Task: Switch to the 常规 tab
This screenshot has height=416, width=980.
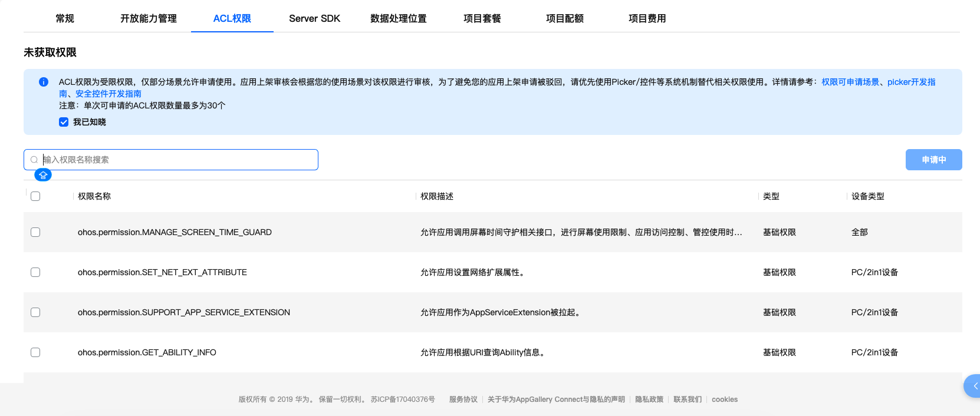Action: [x=65, y=18]
